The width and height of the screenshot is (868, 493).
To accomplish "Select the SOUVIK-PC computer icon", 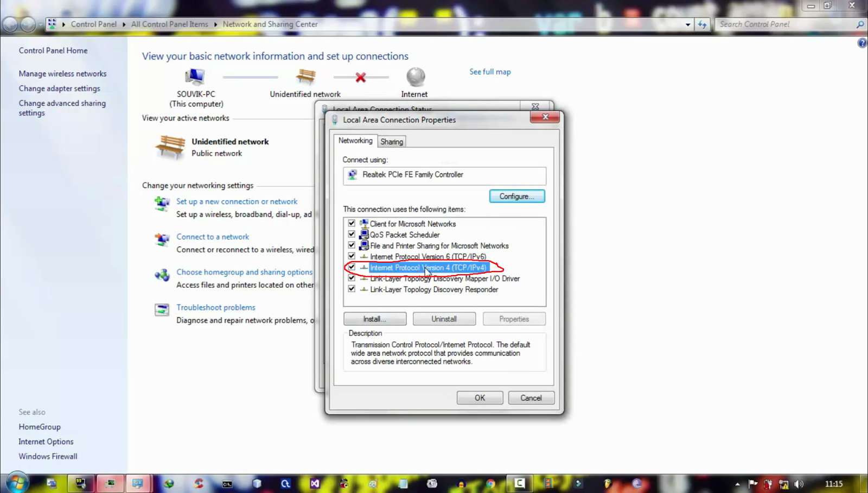I will tap(195, 76).
